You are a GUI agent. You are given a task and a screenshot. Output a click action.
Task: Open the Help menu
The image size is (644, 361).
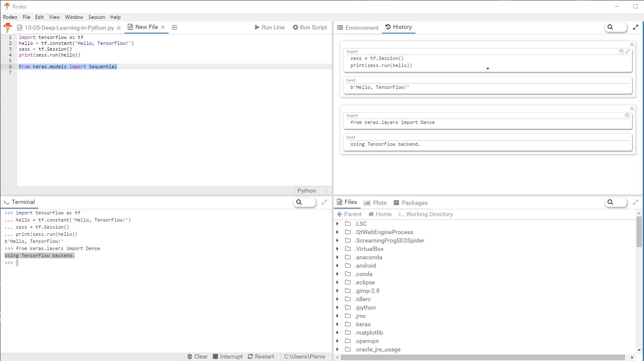pos(115,17)
